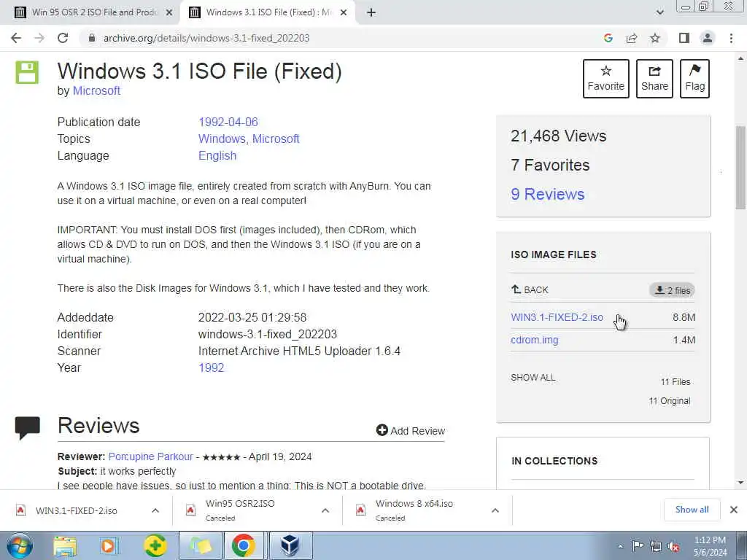Click the share page icon in address bar
This screenshot has width=747, height=560.
click(632, 38)
